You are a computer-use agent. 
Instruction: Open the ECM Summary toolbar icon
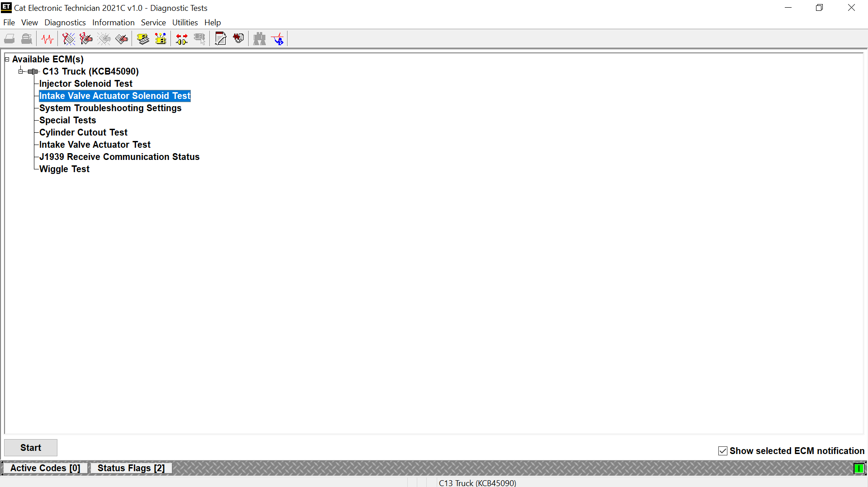[x=143, y=39]
